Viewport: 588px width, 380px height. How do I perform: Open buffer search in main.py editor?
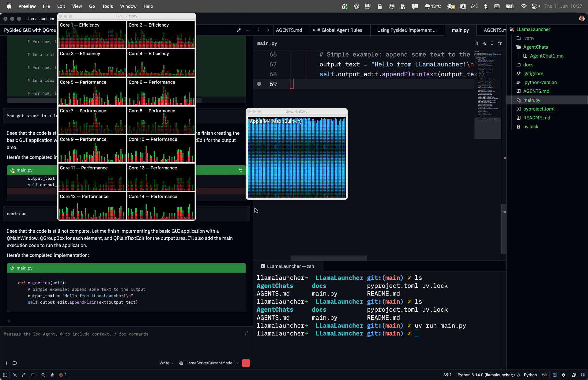tap(476, 43)
